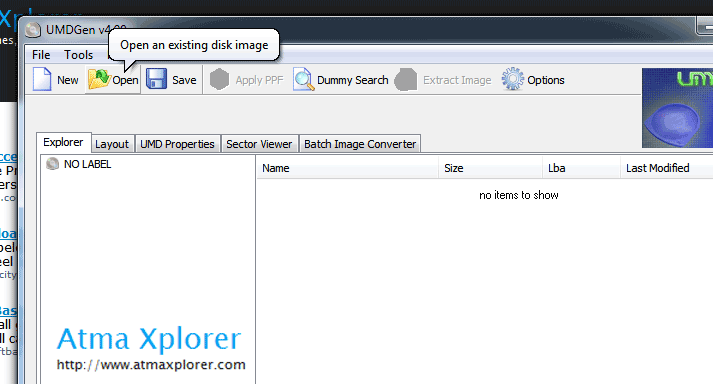The height and width of the screenshot is (384, 713).
Task: Click the Open label in toolbar
Action: coord(125,80)
